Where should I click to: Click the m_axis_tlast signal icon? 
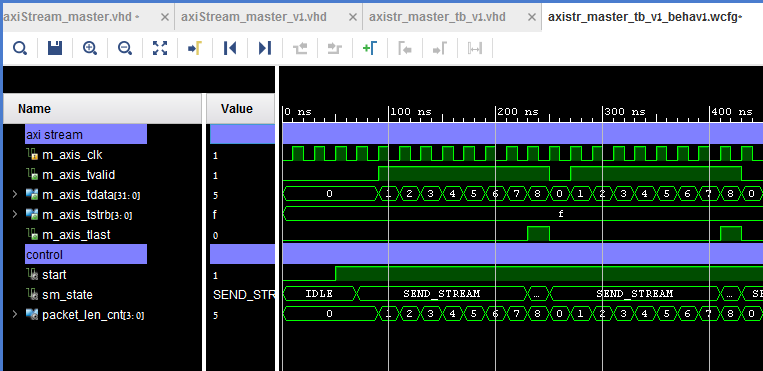32,235
